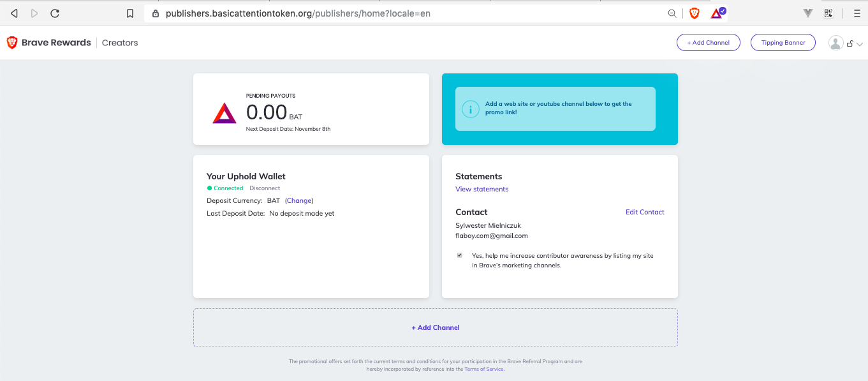
Task: Expand the account dropdown chevron
Action: [860, 44]
